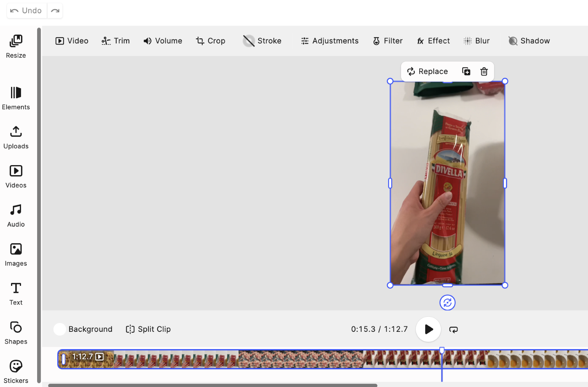This screenshot has width=588, height=387.
Task: Click the left-side middle handle of video
Action: [390, 183]
